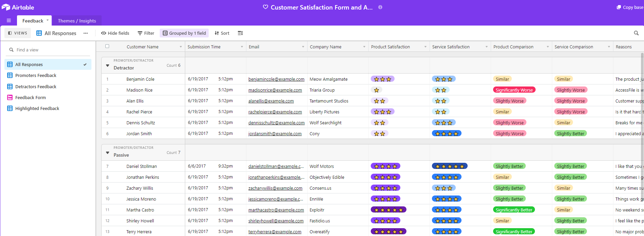Click Martha Castro's five-star product rating
Viewport: 644px width, 236px height.
[x=388, y=210]
